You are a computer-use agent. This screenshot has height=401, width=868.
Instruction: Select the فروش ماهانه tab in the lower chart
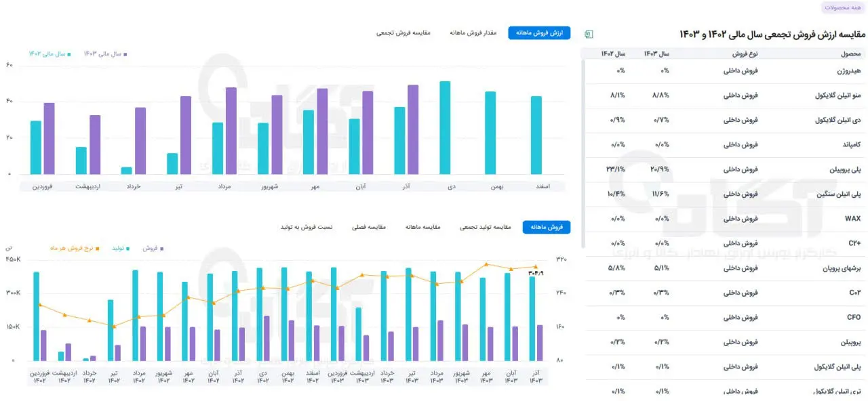[x=547, y=227]
